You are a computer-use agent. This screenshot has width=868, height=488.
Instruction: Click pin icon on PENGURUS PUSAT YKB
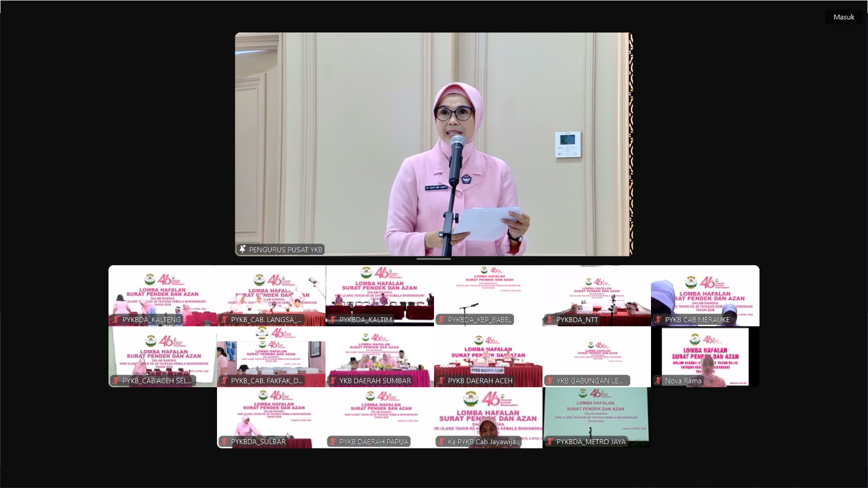point(242,249)
